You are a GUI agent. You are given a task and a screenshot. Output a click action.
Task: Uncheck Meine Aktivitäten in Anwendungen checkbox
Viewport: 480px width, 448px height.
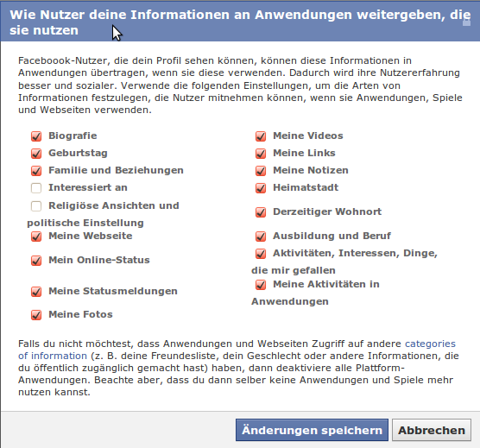[x=261, y=285]
